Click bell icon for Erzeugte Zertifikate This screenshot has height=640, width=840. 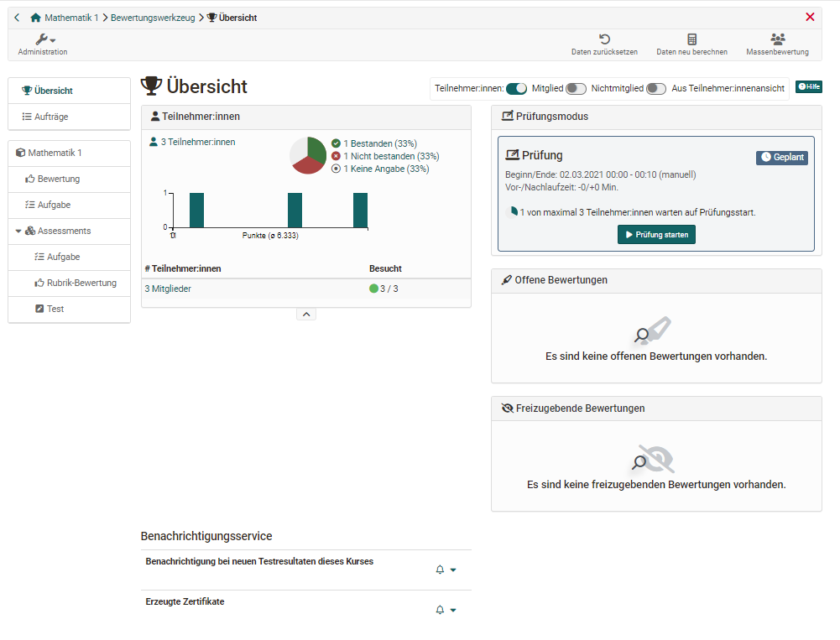441,610
